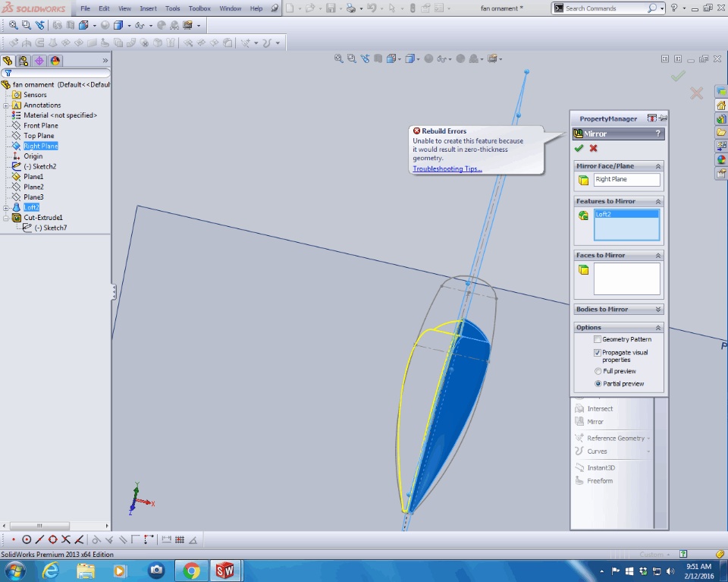Click the Faces to Mirror selection box
Image resolution: width=728 pixels, height=582 pixels.
626,278
